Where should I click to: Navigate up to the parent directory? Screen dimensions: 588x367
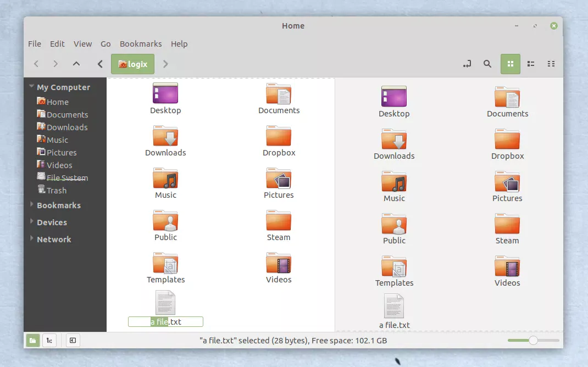pyautogui.click(x=76, y=64)
